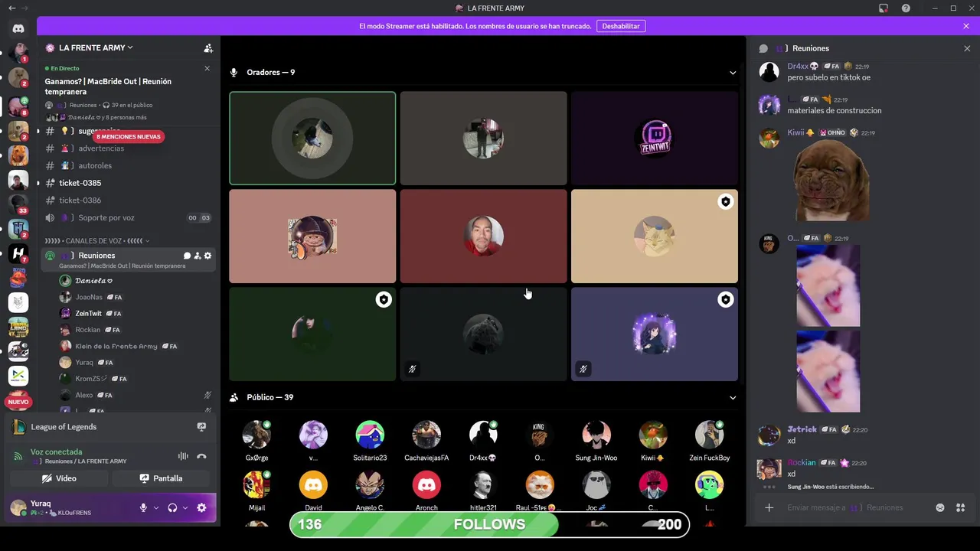
Task: Open the Kiwii puppy image in chat
Action: (831, 180)
